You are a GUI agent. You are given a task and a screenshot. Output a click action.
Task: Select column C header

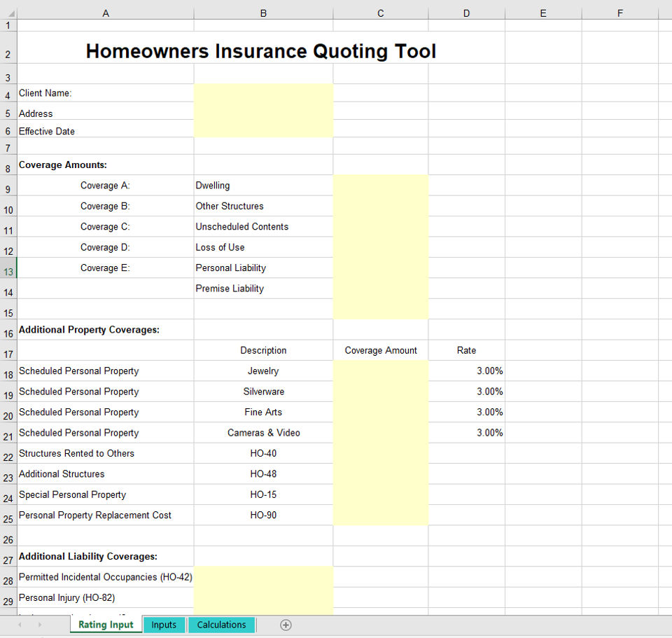380,13
